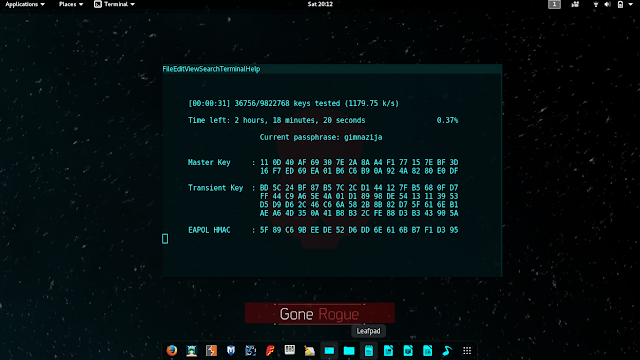Viewport: 640px width, 360px height.
Task: Open Armitage from the dock
Action: [x=191, y=351]
